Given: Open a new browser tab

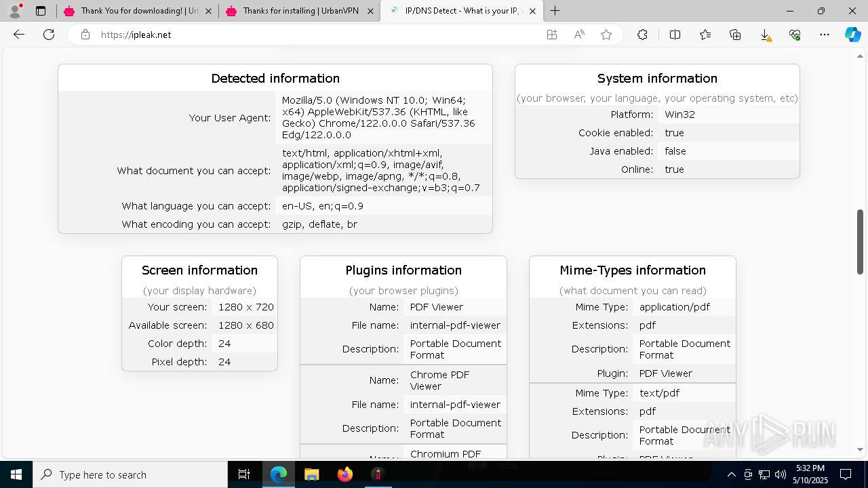Looking at the screenshot, I should point(555,11).
